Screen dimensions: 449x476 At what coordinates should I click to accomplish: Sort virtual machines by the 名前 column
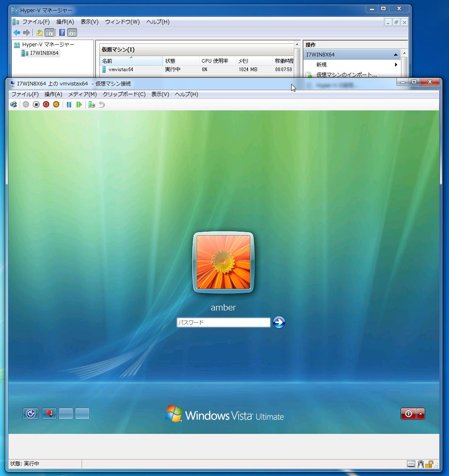click(x=131, y=61)
